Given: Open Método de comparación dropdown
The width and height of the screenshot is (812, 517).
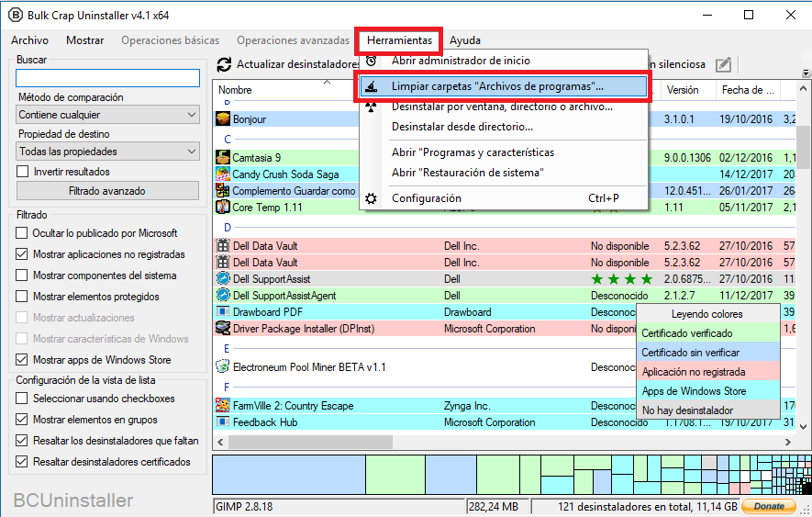Looking at the screenshot, I should [107, 115].
